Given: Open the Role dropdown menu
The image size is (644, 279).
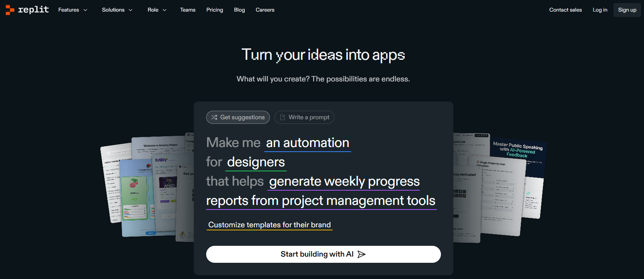Looking at the screenshot, I should click(157, 10).
